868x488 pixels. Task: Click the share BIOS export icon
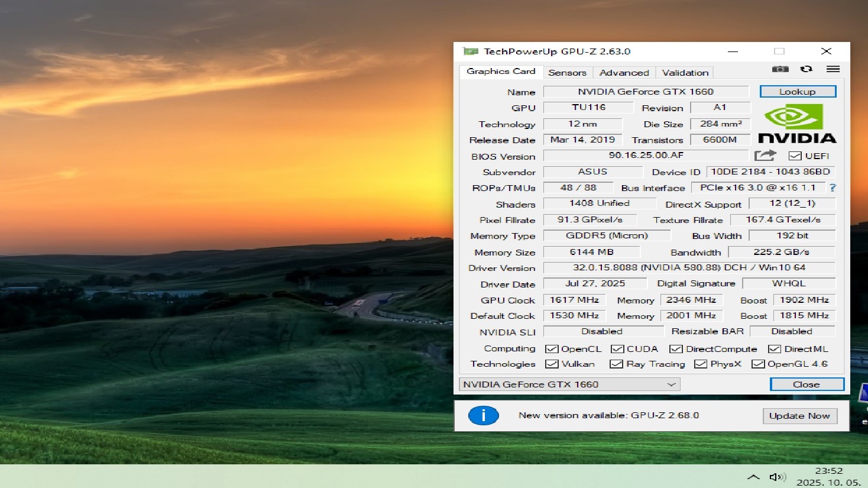765,156
